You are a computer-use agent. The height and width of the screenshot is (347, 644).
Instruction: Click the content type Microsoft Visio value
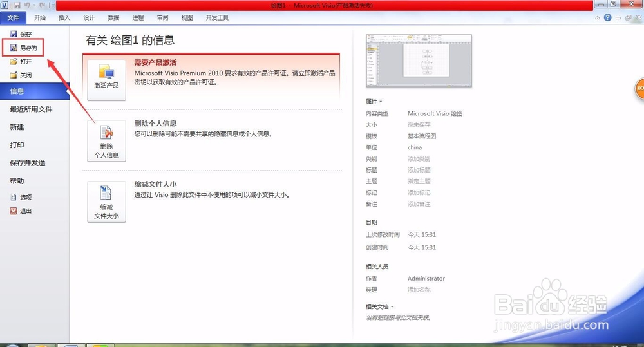(435, 113)
